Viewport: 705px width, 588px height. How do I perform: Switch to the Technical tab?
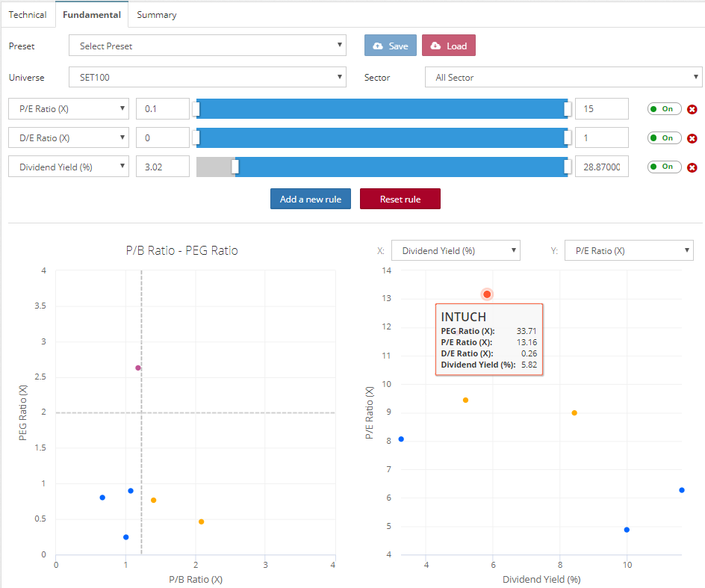pyautogui.click(x=28, y=15)
